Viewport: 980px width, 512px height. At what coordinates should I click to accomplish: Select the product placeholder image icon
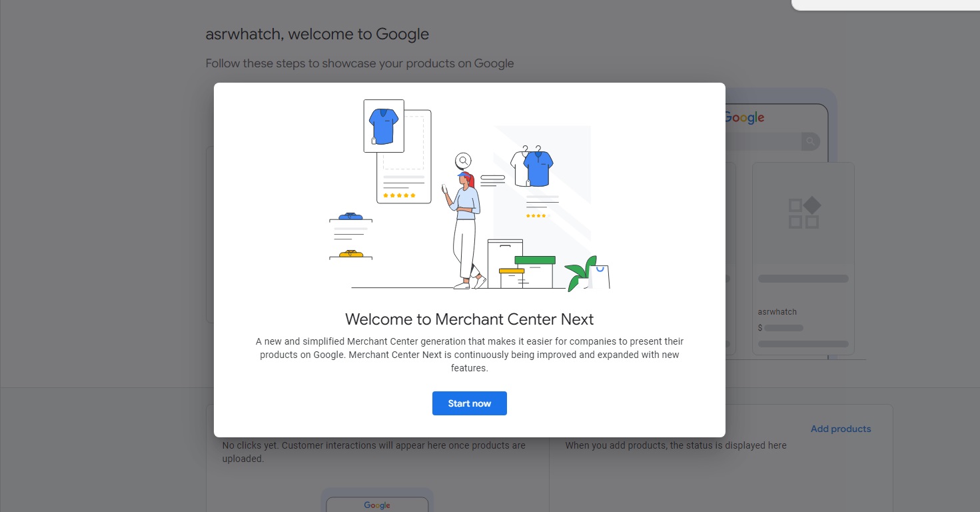[804, 213]
